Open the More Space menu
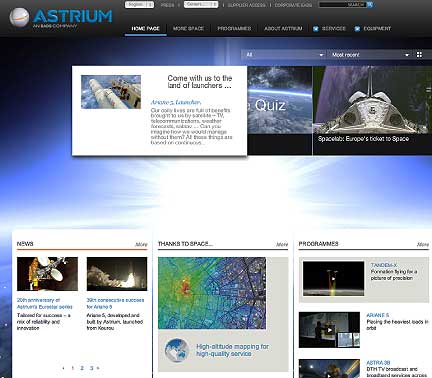Image resolution: width=432 pixels, height=378 pixels. tap(188, 29)
